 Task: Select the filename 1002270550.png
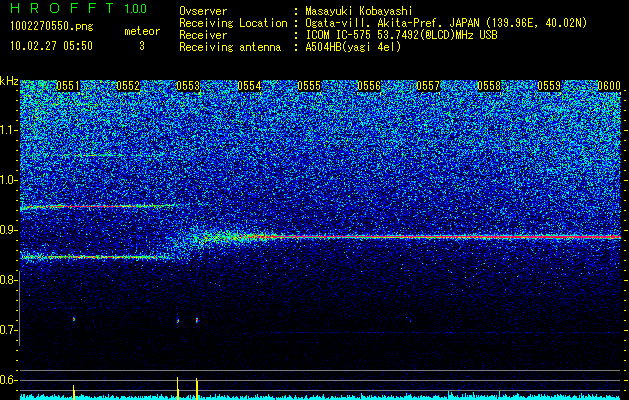click(52, 27)
